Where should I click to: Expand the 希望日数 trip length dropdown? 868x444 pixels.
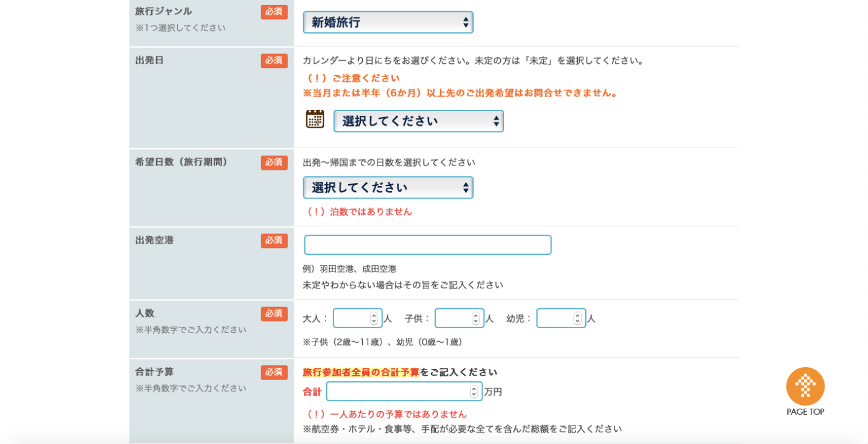click(x=387, y=187)
